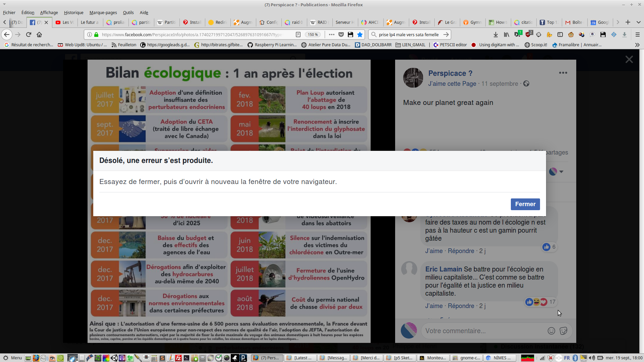Screen dimensions: 644x362
Task: Open reader view icon in address bar
Action: point(298,35)
